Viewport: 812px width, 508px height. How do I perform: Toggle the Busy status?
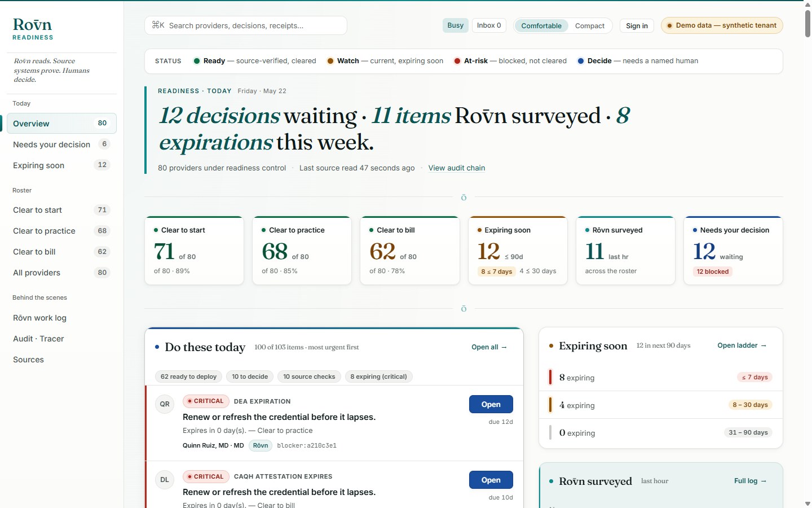click(x=456, y=25)
